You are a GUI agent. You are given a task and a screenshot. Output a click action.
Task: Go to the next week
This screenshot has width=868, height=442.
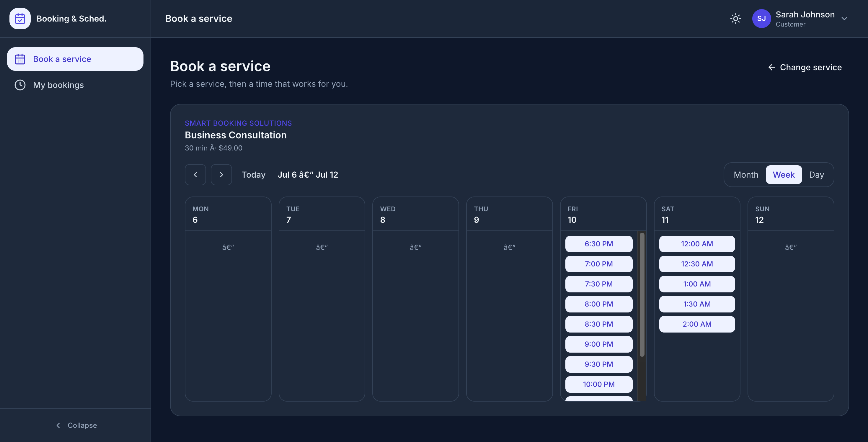point(221,175)
